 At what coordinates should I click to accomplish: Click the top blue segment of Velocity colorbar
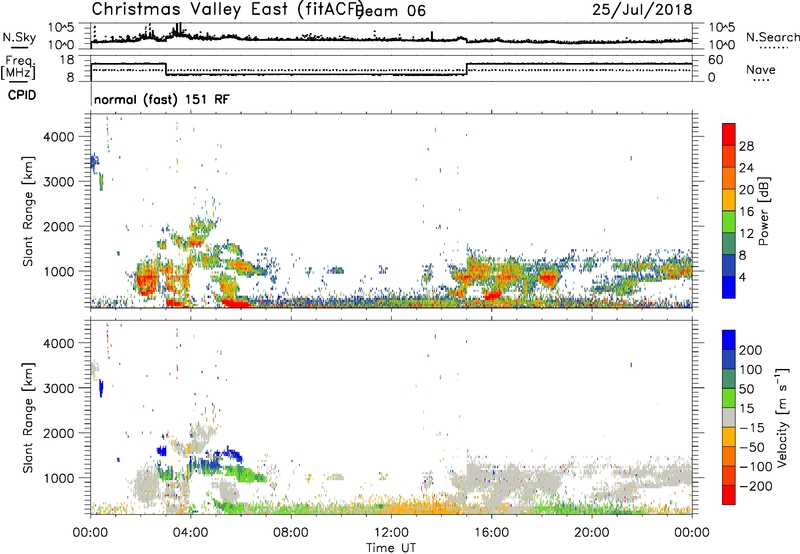(x=729, y=339)
